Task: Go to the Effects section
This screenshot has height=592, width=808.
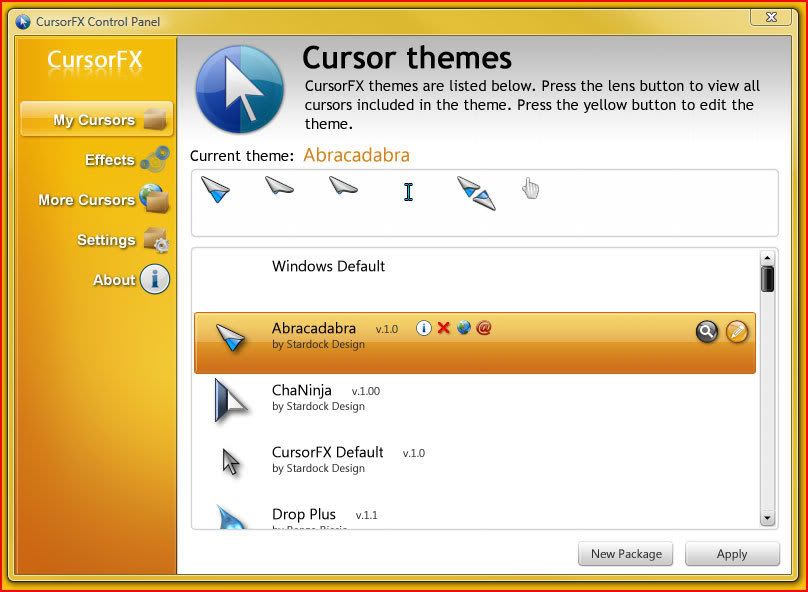Action: 110,160
